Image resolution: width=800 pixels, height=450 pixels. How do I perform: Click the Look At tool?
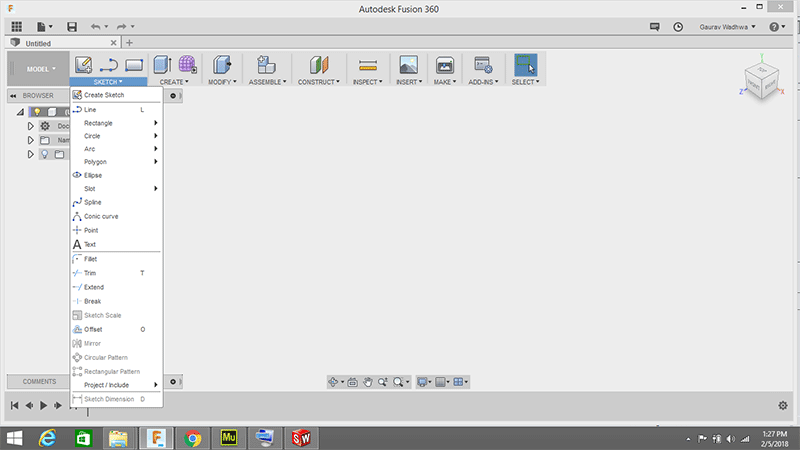(x=353, y=382)
